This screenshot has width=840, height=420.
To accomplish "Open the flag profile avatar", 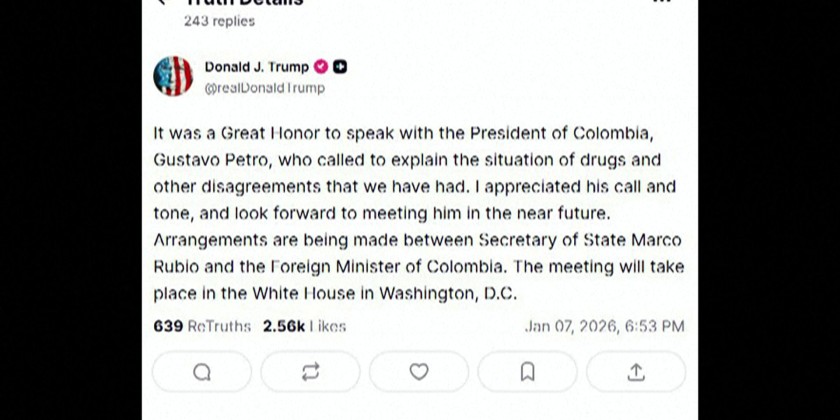I will (x=173, y=77).
